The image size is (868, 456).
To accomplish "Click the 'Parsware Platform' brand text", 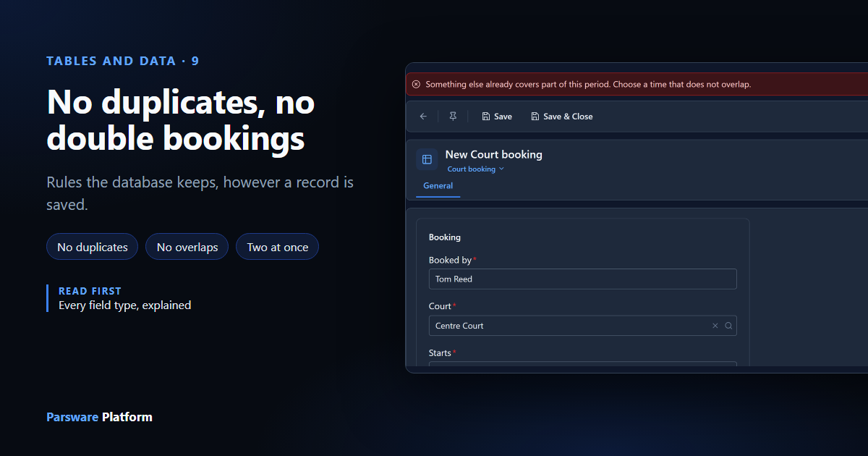I will pos(100,417).
